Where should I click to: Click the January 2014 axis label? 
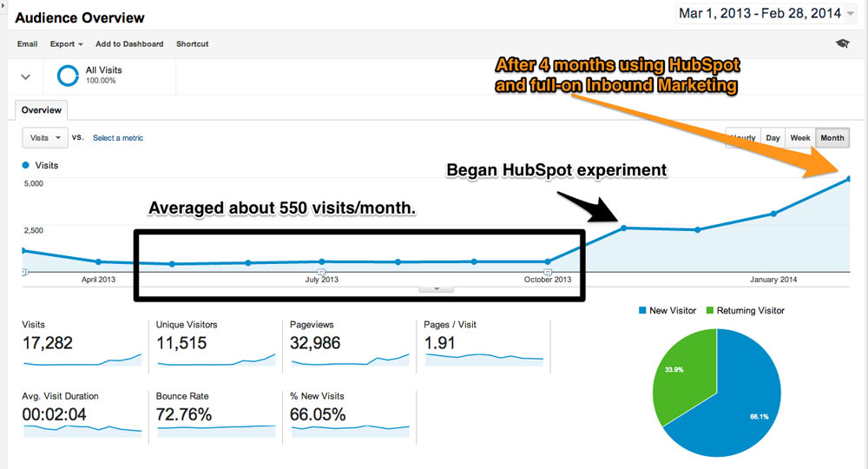773,280
